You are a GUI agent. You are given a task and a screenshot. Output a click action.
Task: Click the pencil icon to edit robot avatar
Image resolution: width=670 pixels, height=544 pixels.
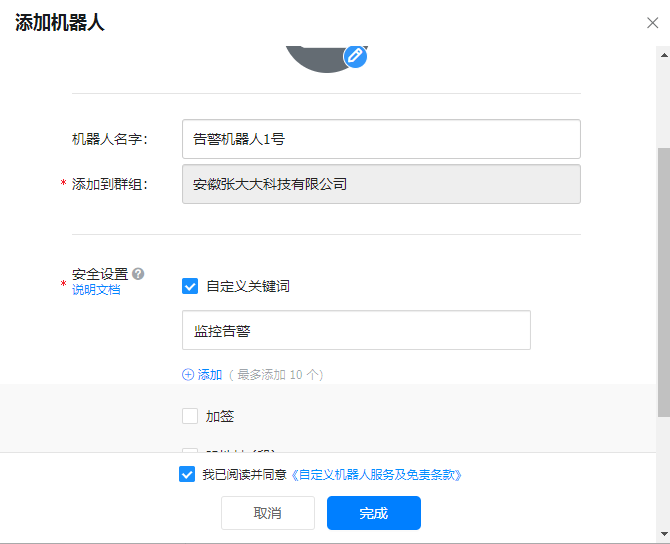(x=355, y=56)
